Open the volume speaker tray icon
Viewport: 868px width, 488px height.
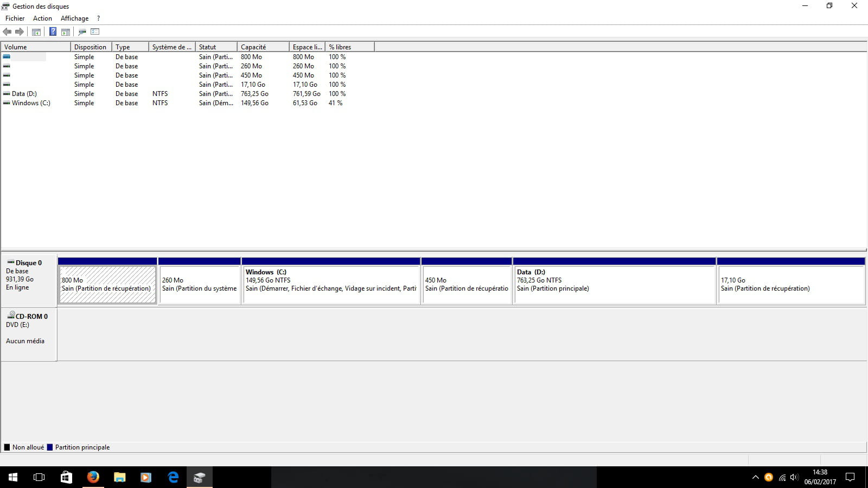794,477
